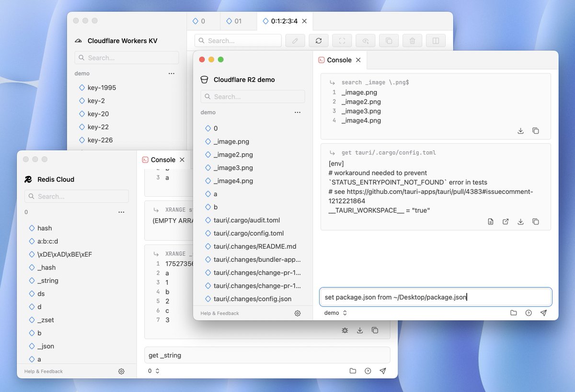This screenshot has width=575, height=392.
Task: Close the Console tab in Redis Cloud window
Action: (182, 160)
